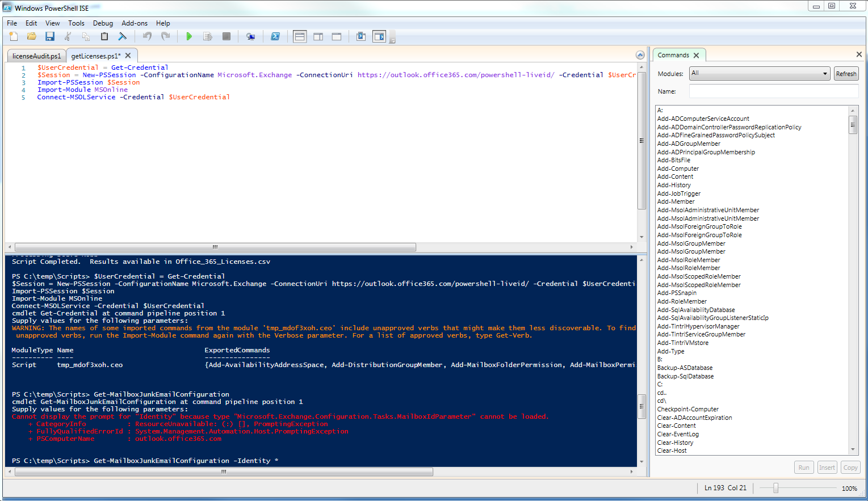The image size is (868, 501).
Task: Click the Name input field in Commands pane
Action: click(x=773, y=91)
